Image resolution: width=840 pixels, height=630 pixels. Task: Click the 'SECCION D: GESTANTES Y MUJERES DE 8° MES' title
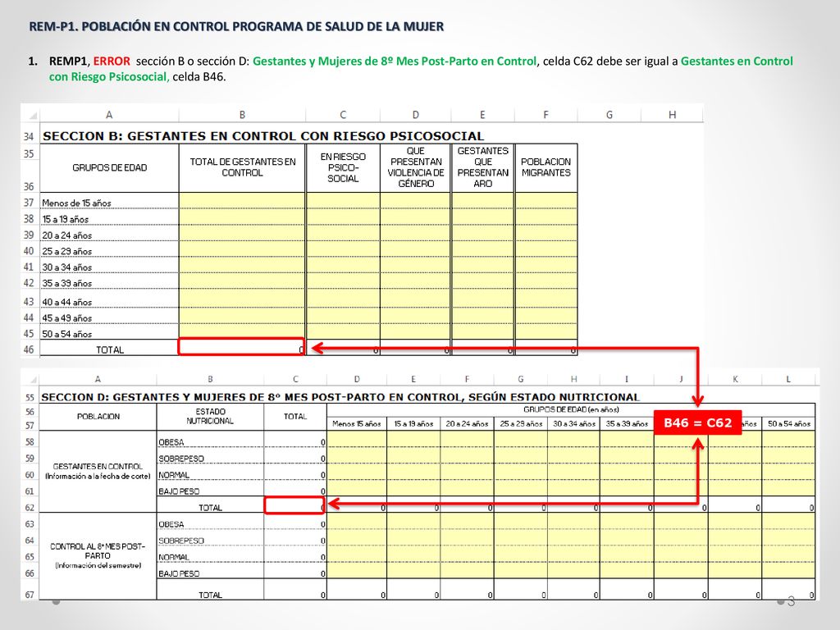pos(340,398)
